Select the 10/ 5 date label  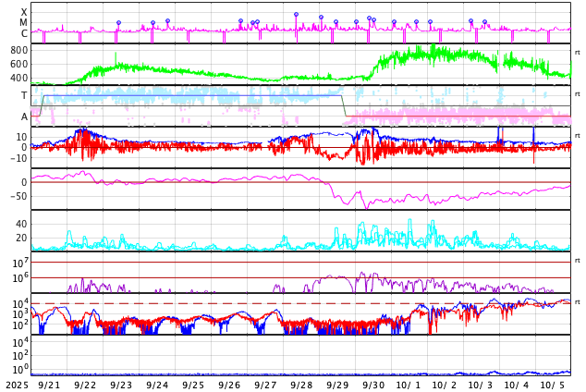pyautogui.click(x=553, y=385)
